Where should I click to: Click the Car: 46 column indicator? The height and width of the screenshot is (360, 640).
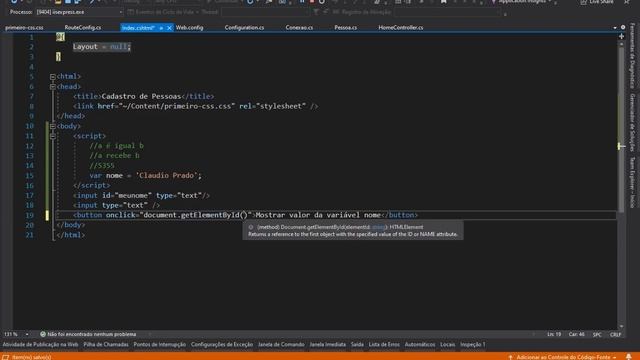click(x=576, y=334)
